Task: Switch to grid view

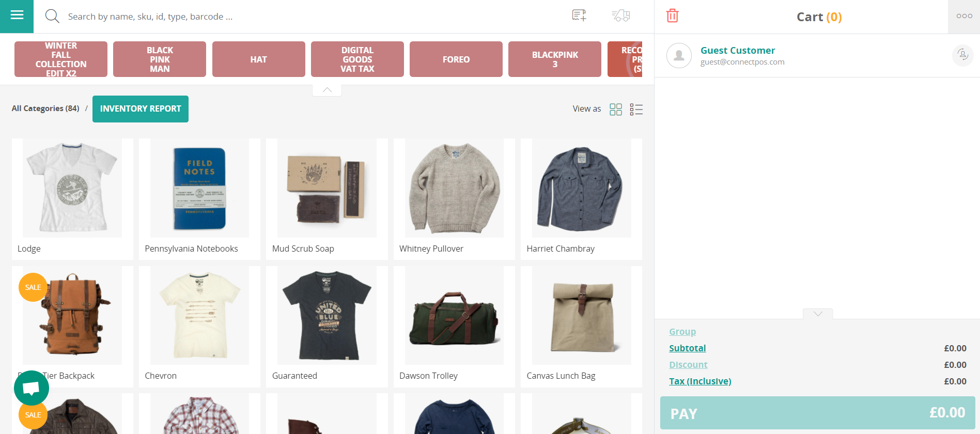Action: [x=616, y=109]
